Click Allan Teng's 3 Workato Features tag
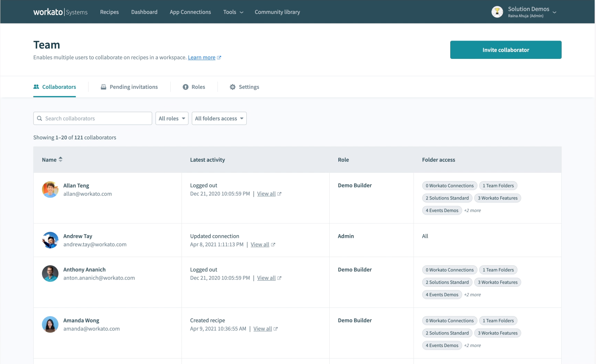Image resolution: width=596 pixels, height=364 pixels. [x=498, y=198]
